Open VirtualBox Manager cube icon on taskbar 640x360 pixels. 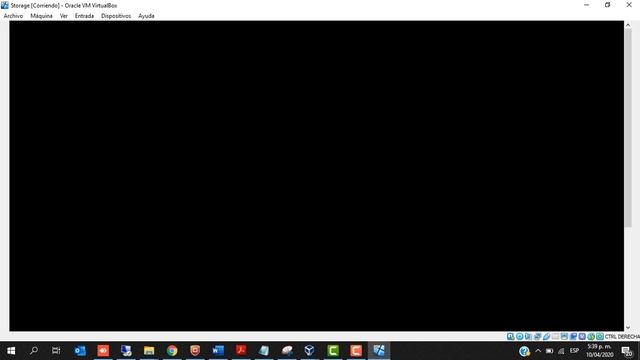(x=310, y=351)
